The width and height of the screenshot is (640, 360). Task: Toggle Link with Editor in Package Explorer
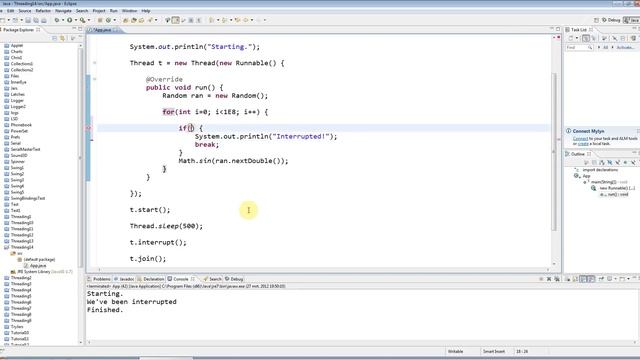coord(62,38)
